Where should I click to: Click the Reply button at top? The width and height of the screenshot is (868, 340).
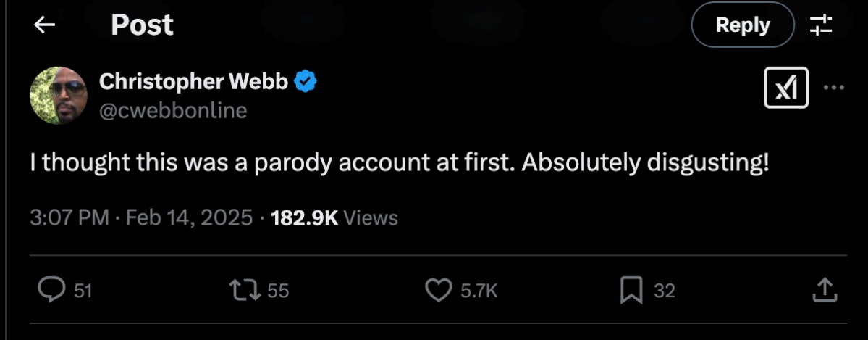pyautogui.click(x=742, y=25)
